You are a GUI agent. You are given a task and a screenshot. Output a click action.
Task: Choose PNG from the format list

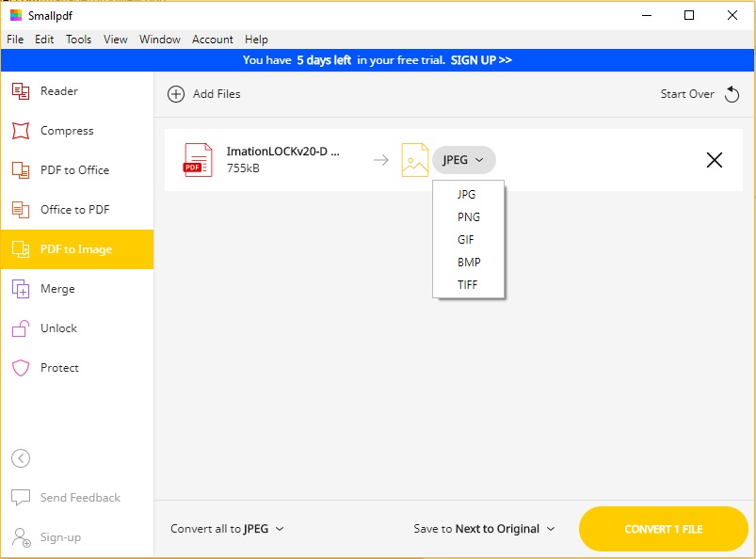[468, 216]
